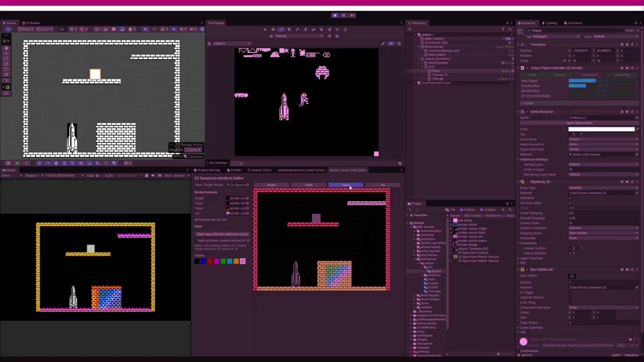Click the Sprite field object picker circle
Screen dimensions: 644x362
pos(637,118)
